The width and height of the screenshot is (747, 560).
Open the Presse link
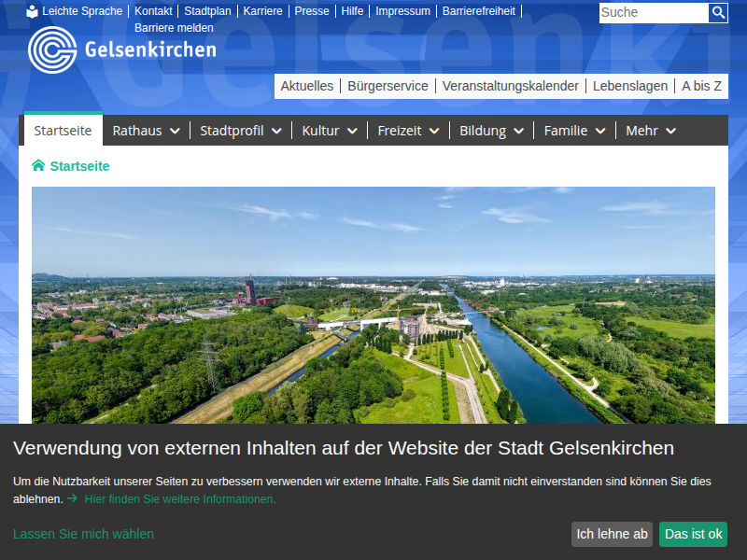click(x=312, y=11)
